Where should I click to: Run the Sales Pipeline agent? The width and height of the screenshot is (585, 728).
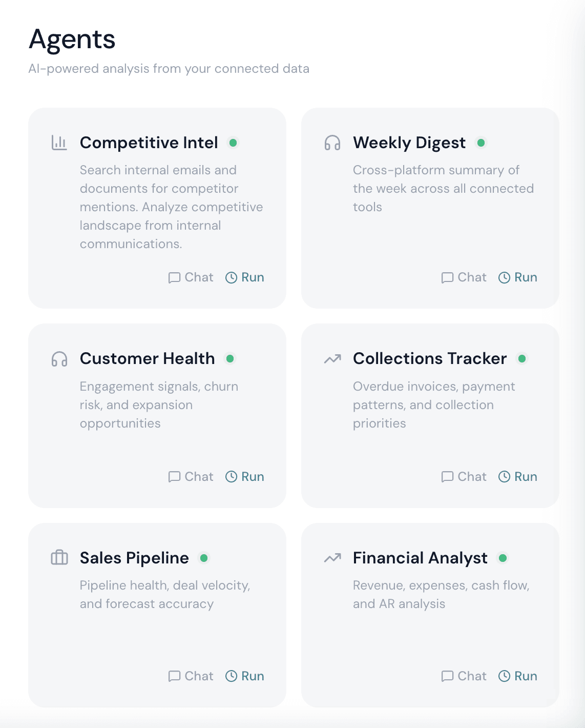(245, 676)
